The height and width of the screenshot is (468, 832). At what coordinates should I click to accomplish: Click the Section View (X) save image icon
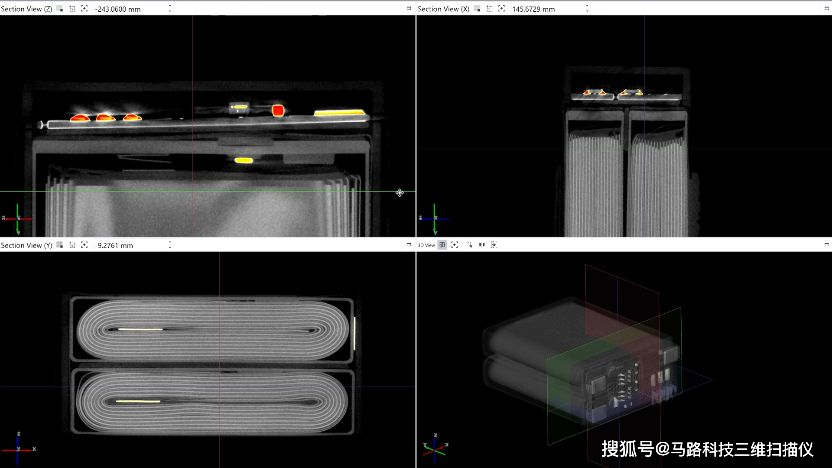[x=477, y=8]
